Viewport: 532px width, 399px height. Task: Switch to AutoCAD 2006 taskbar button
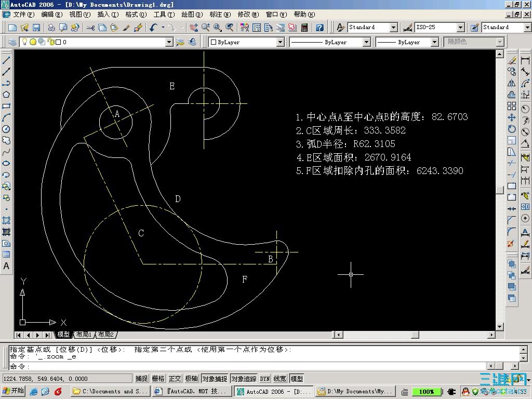(x=273, y=392)
